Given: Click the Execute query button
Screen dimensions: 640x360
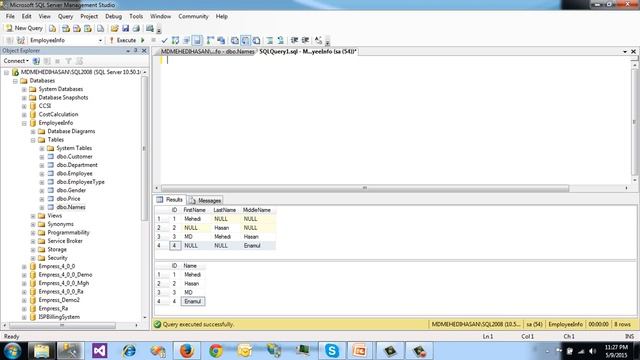Looking at the screenshot, I should pyautogui.click(x=122, y=40).
